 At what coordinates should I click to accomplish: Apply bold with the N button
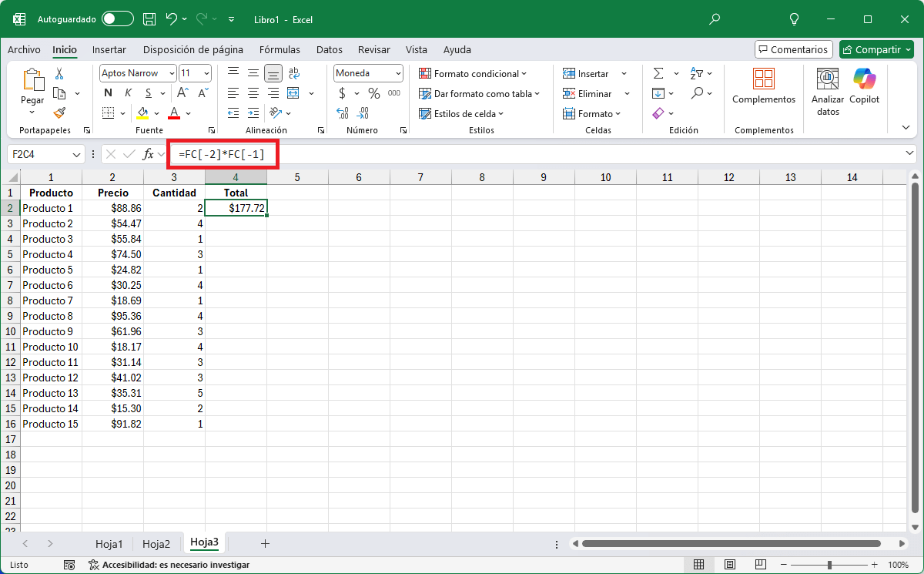coord(108,93)
